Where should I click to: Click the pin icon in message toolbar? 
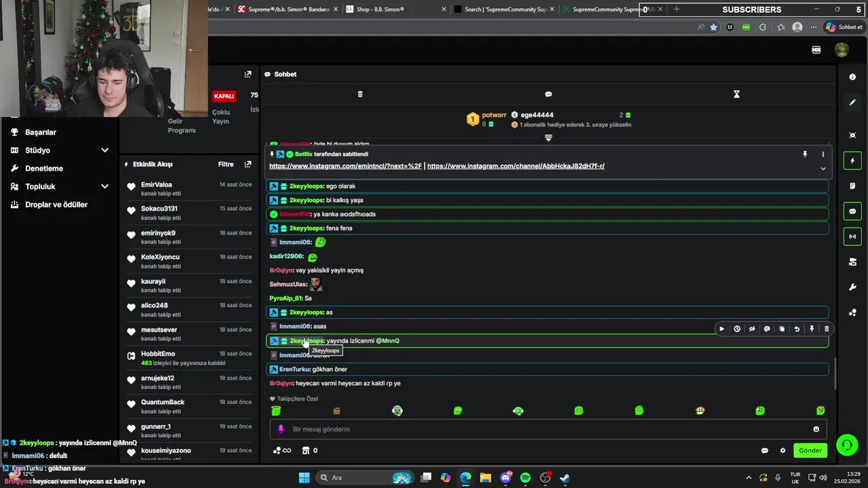[x=812, y=329]
